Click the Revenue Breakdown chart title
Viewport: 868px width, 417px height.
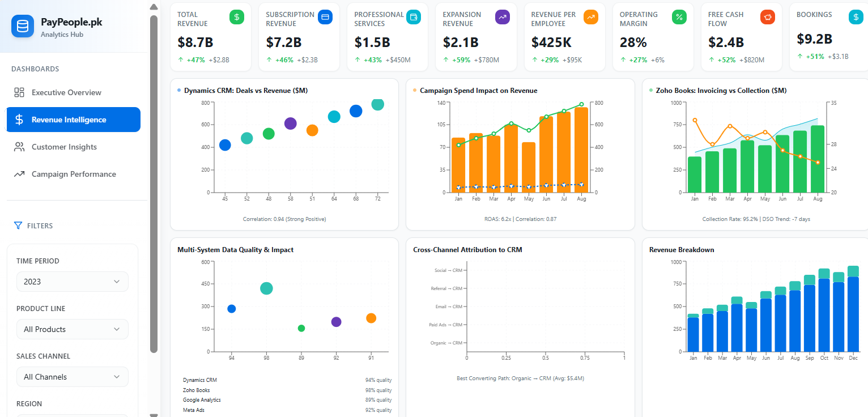tap(682, 250)
